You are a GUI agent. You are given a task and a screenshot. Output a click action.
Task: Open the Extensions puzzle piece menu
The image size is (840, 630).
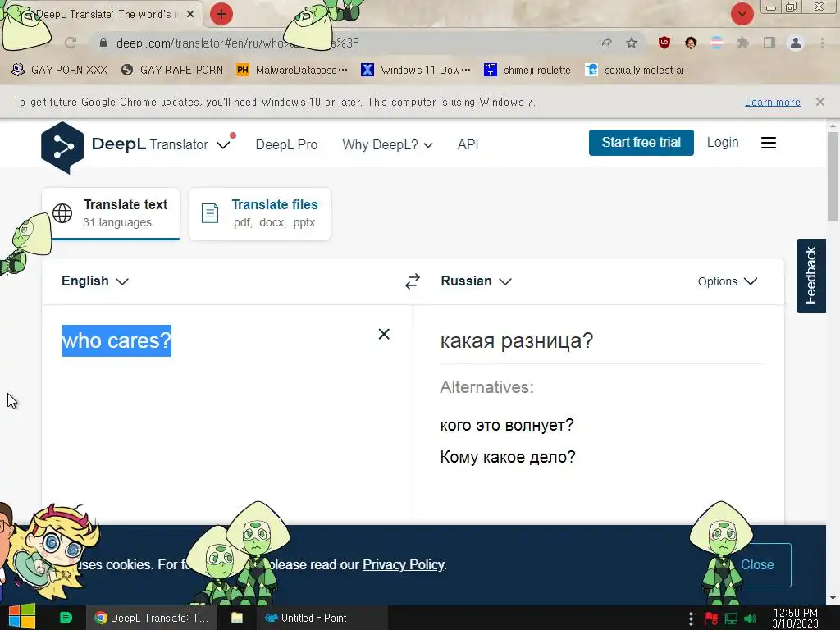pyautogui.click(x=742, y=43)
